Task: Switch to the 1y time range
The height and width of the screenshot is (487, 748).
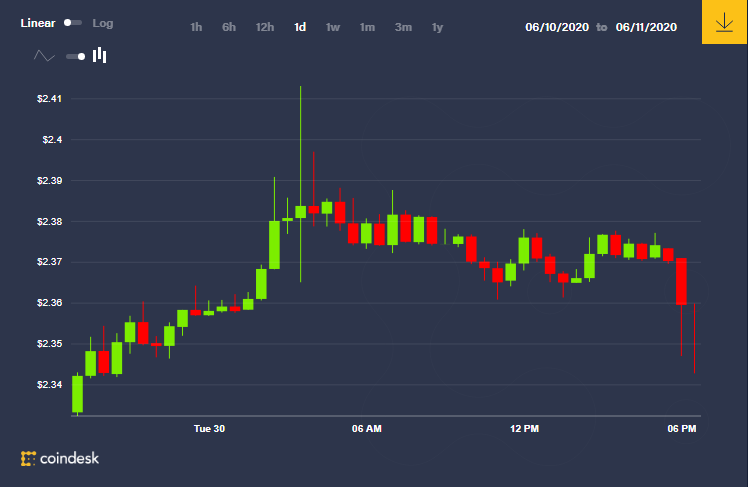Action: (x=437, y=27)
